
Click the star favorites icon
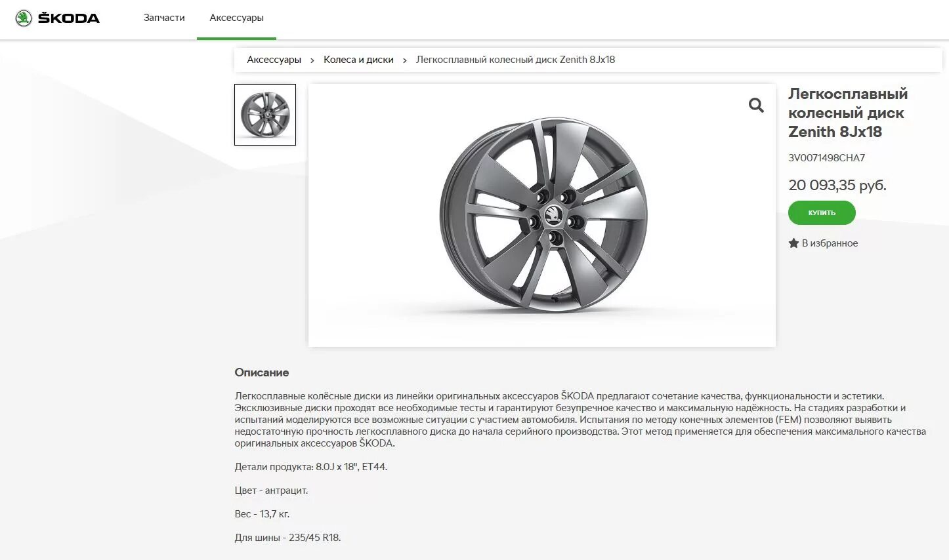[793, 243]
